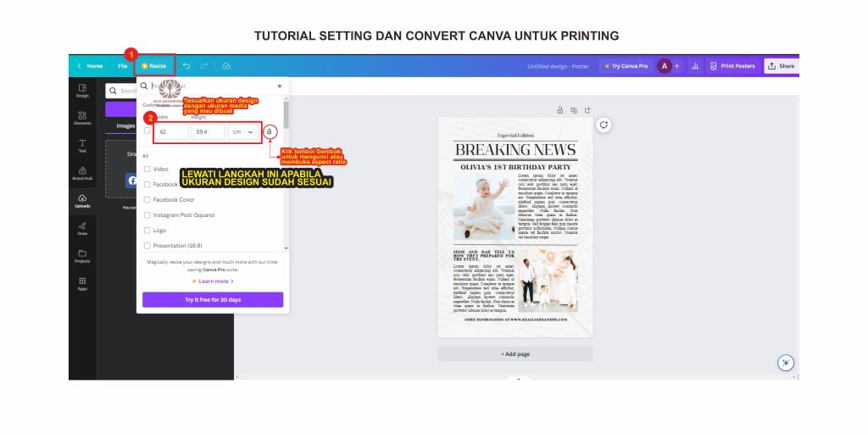Click the scroll down arrow of resize list
The width and height of the screenshot is (868, 434).
(x=287, y=248)
